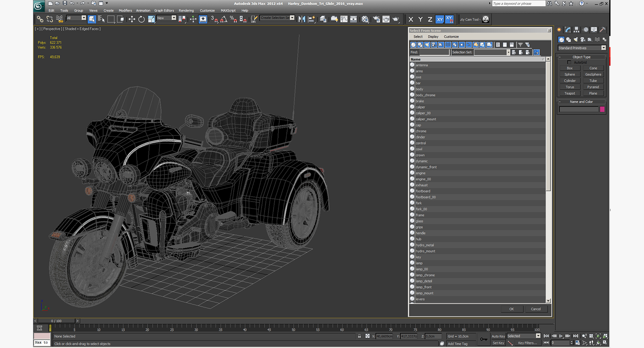Restrict to X axis constraint
Image resolution: width=644 pixels, height=348 pixels.
tap(411, 19)
